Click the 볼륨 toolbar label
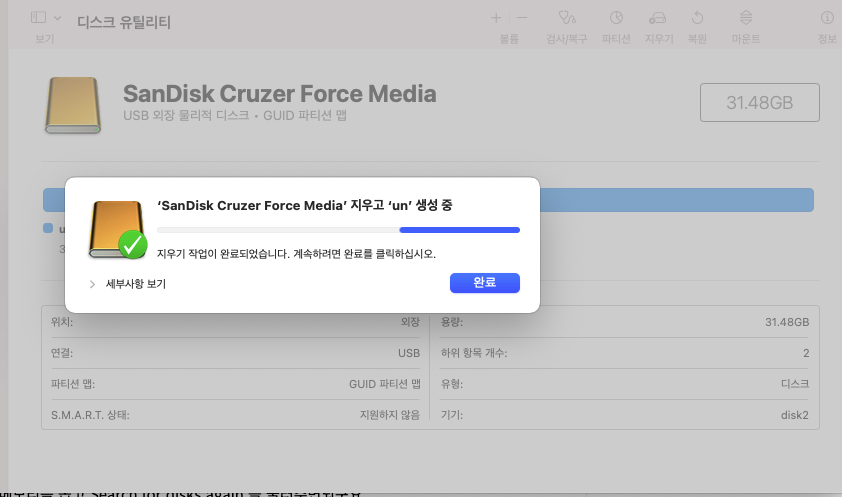Viewport: 842px width, 497px height. coord(509,39)
